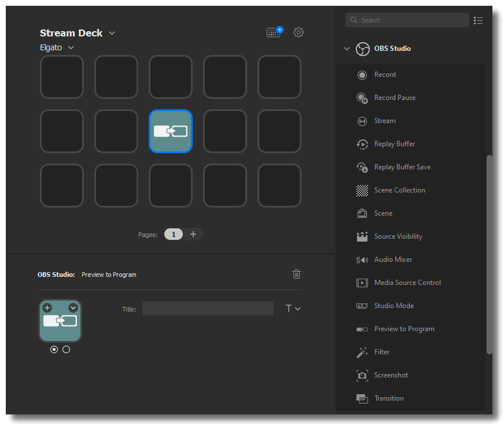Open the Stream Deck Store keyboard icon
Image resolution: width=504 pixels, height=426 pixels.
pos(274,32)
